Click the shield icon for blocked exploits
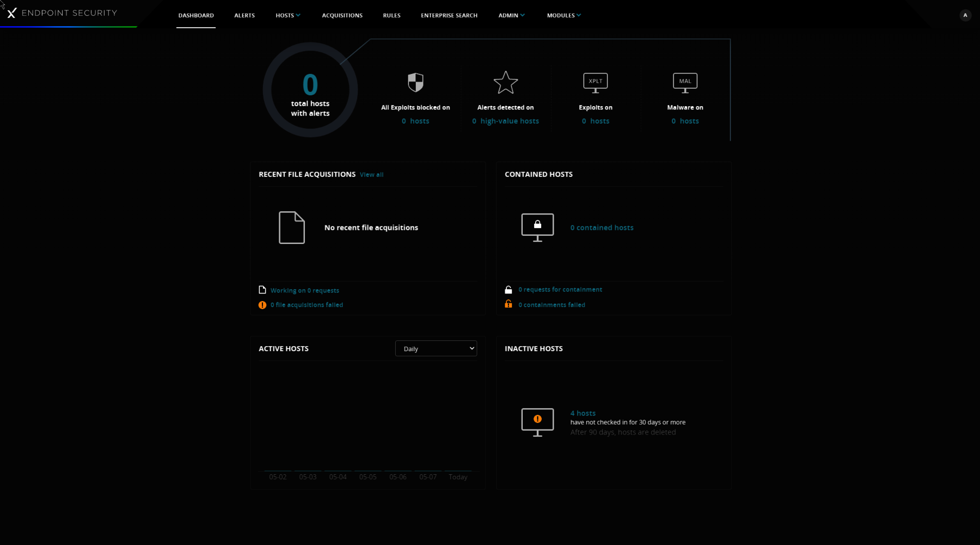 415,83
